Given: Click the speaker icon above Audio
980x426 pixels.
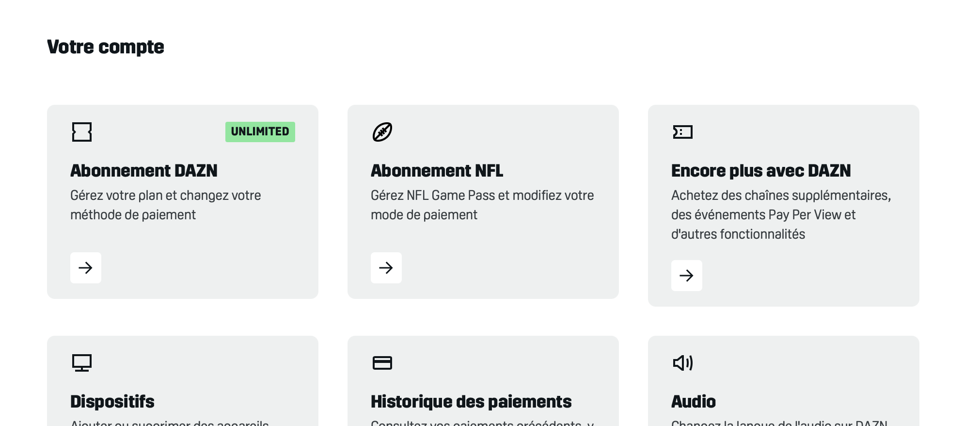Looking at the screenshot, I should pos(683,363).
